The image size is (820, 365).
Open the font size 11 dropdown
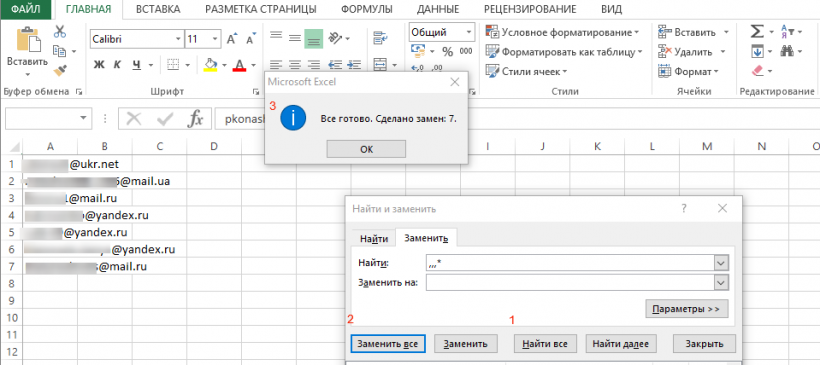coord(215,39)
